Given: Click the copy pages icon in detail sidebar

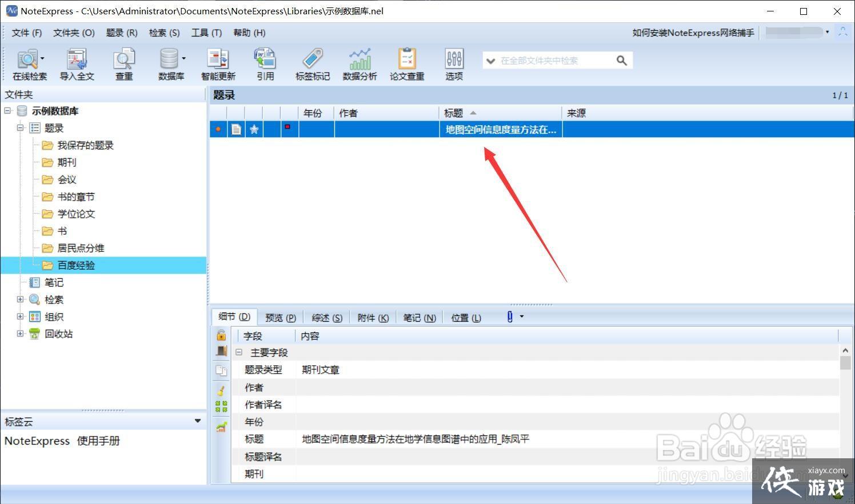Looking at the screenshot, I should point(221,371).
